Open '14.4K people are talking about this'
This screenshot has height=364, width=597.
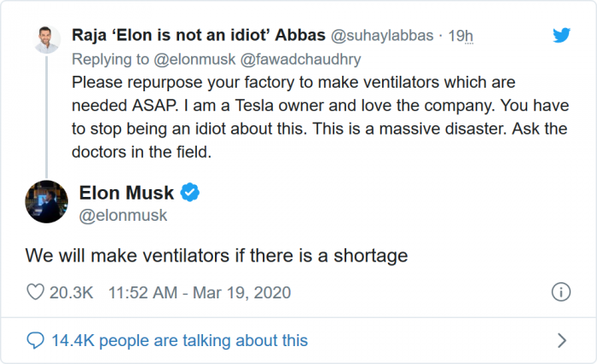point(179,340)
